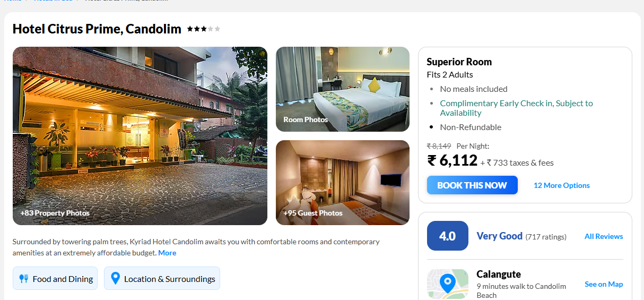Screen dimensions: 644x300
Task: Click the three-star hotel rating icons
Action: [203, 29]
